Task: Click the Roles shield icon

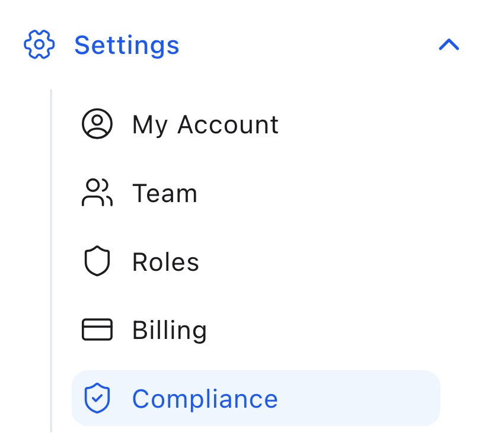Action: pyautogui.click(x=97, y=262)
